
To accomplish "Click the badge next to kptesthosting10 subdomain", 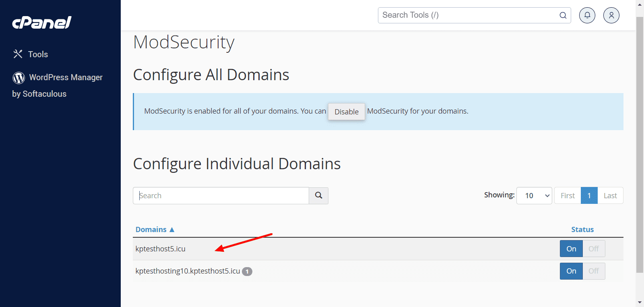I will click(247, 272).
